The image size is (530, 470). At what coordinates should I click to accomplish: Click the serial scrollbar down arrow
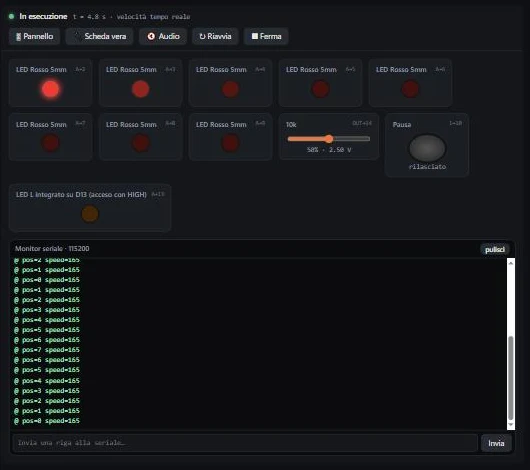click(x=511, y=425)
